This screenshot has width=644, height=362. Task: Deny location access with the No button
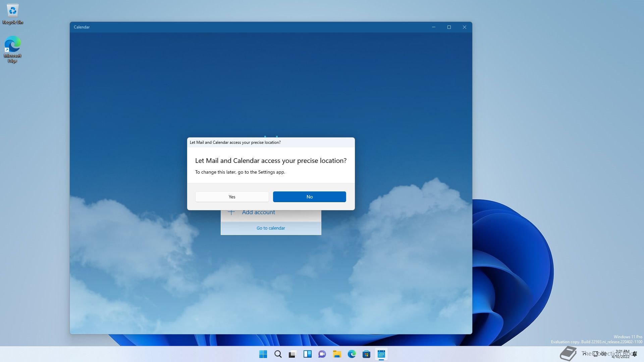(x=309, y=197)
